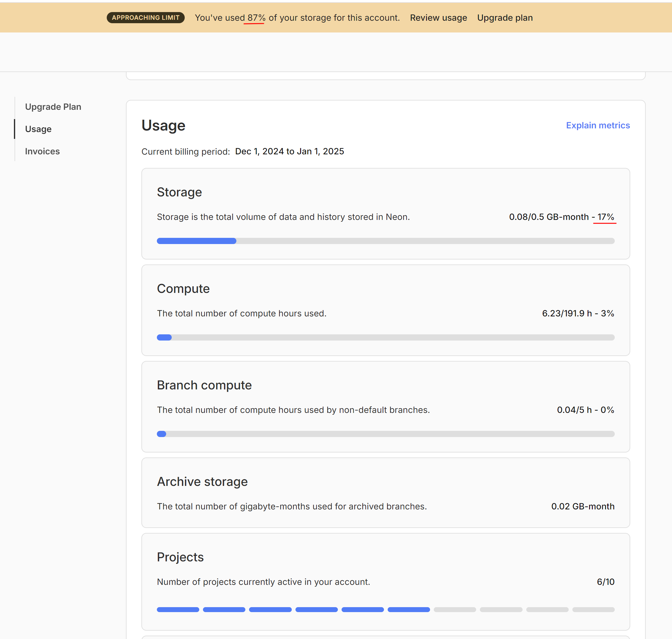The width and height of the screenshot is (672, 639).
Task: Click the first Projects segment bar
Action: (x=178, y=610)
